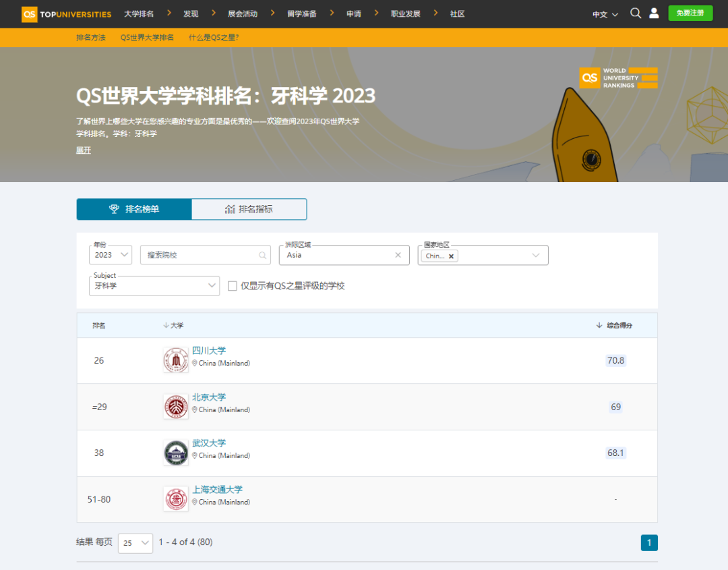The width and height of the screenshot is (728, 570).
Task: Open the user account profile icon
Action: pyautogui.click(x=654, y=13)
